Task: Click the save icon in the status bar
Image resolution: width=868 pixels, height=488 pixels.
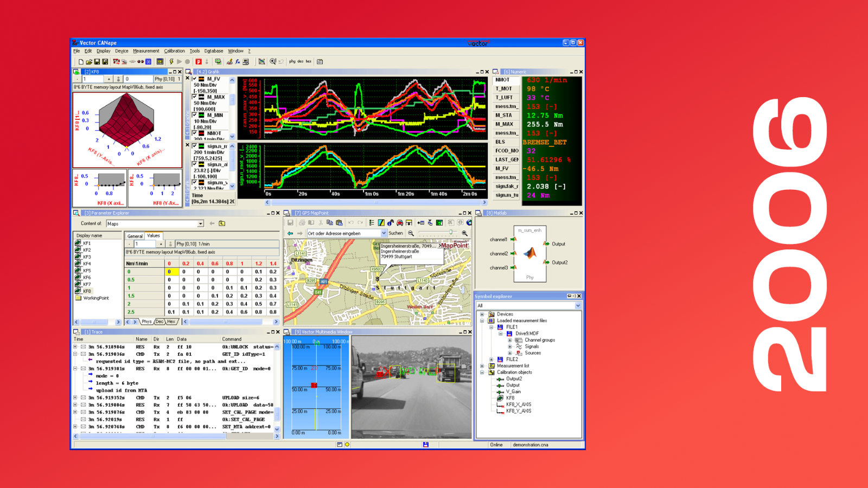Action: pyautogui.click(x=426, y=445)
